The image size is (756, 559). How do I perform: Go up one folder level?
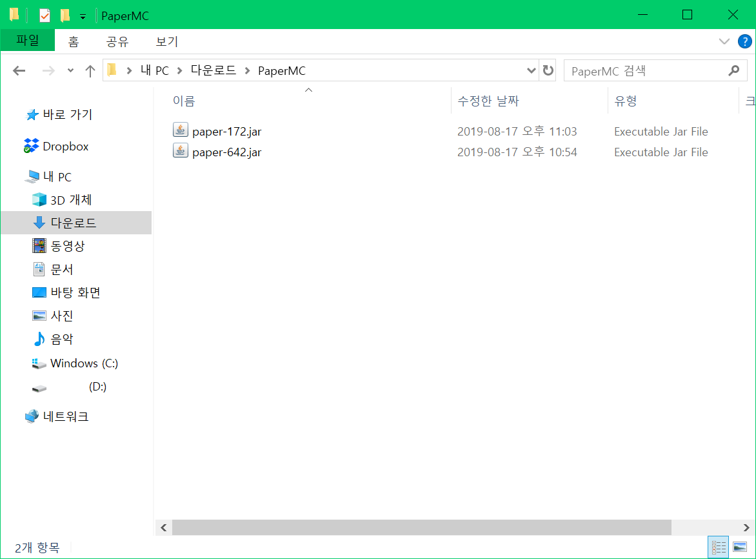(90, 71)
